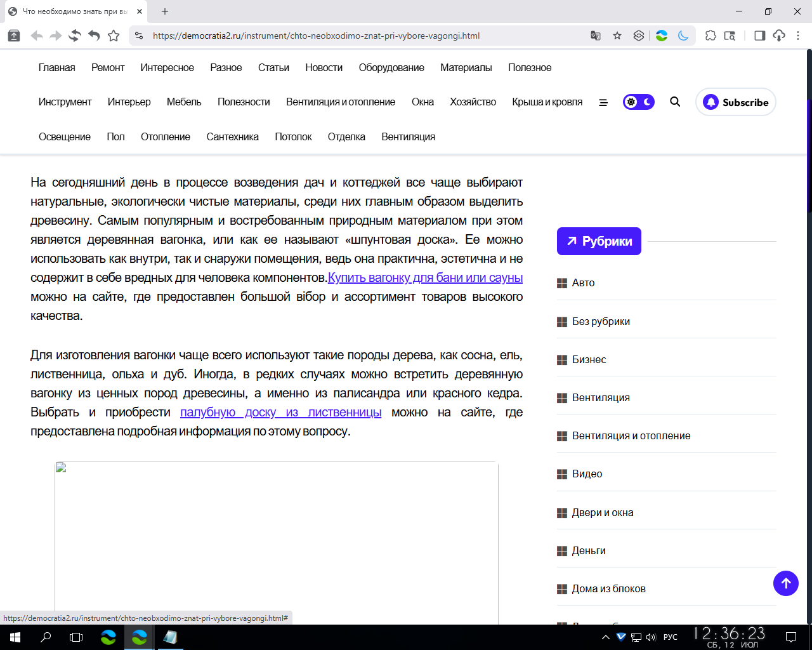
Task: Open the hamburger menu in site navigation
Action: click(603, 102)
